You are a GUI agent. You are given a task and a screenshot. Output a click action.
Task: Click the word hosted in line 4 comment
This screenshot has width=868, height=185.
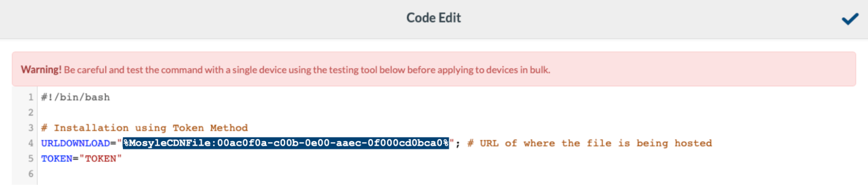(x=693, y=143)
